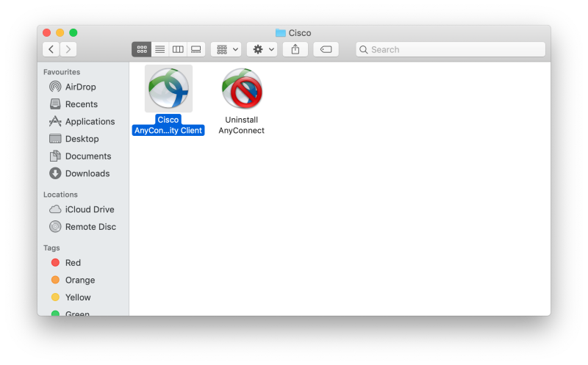The width and height of the screenshot is (588, 365).
Task: Open the group-by arrangement dropdown
Action: [x=226, y=49]
